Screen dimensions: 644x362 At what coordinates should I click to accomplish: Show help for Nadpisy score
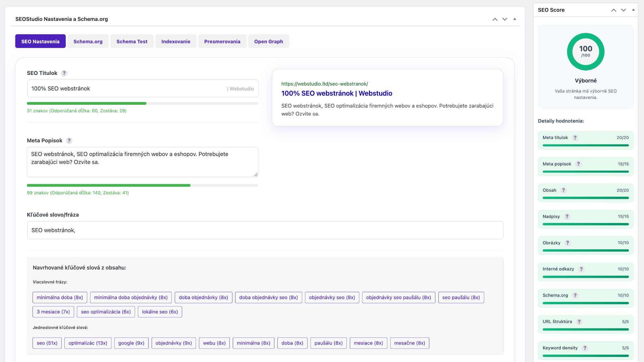click(x=567, y=217)
